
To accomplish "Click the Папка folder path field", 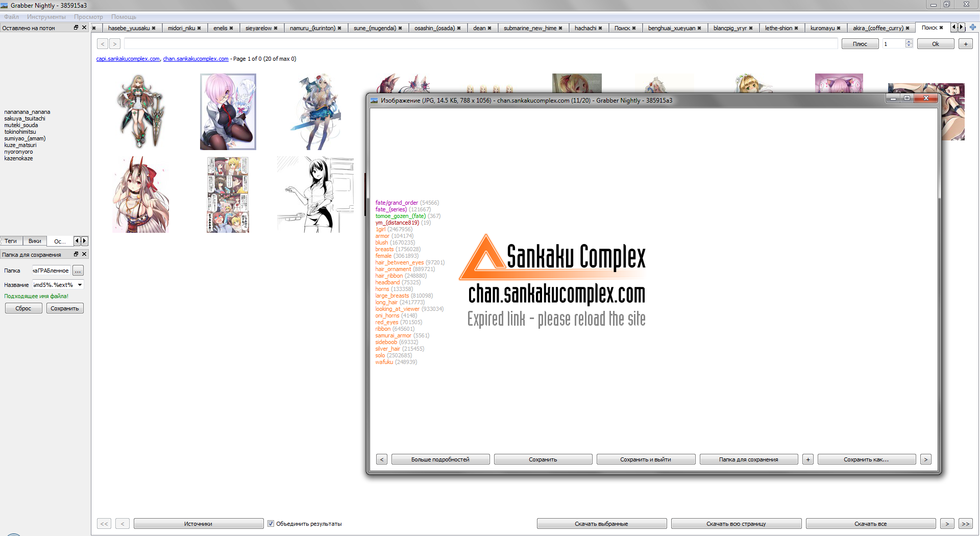I will click(x=52, y=271).
